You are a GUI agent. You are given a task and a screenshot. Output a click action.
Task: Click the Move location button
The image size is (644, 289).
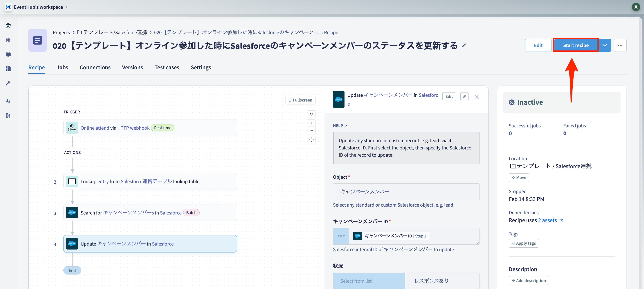[x=519, y=178]
